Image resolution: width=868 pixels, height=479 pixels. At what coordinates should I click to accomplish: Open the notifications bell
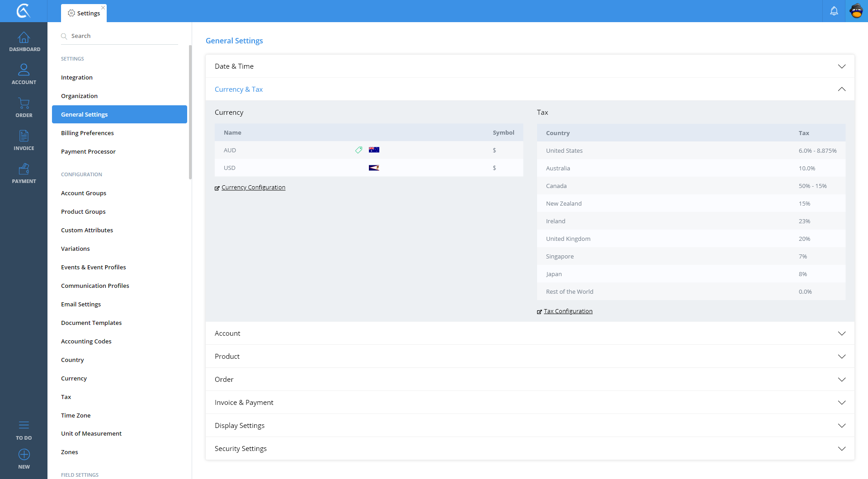(x=834, y=11)
